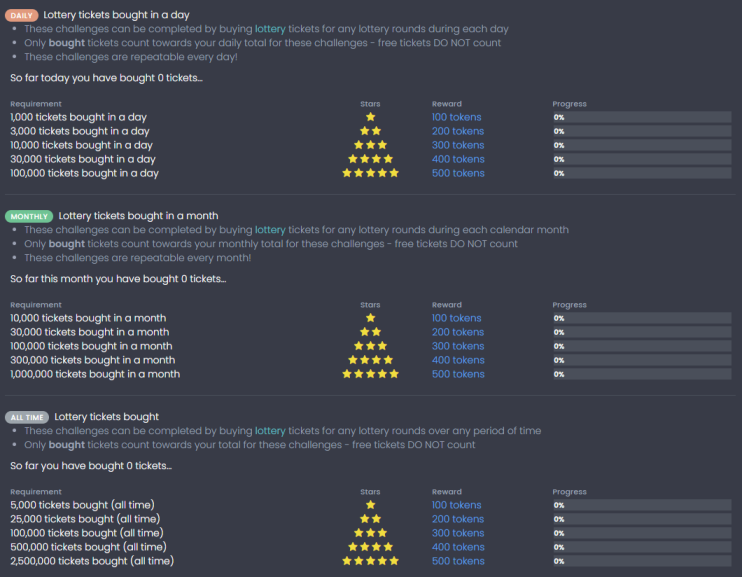The height and width of the screenshot is (577, 742).
Task: Click the three-star icon for 100,000 monthly tickets
Action: point(371,346)
